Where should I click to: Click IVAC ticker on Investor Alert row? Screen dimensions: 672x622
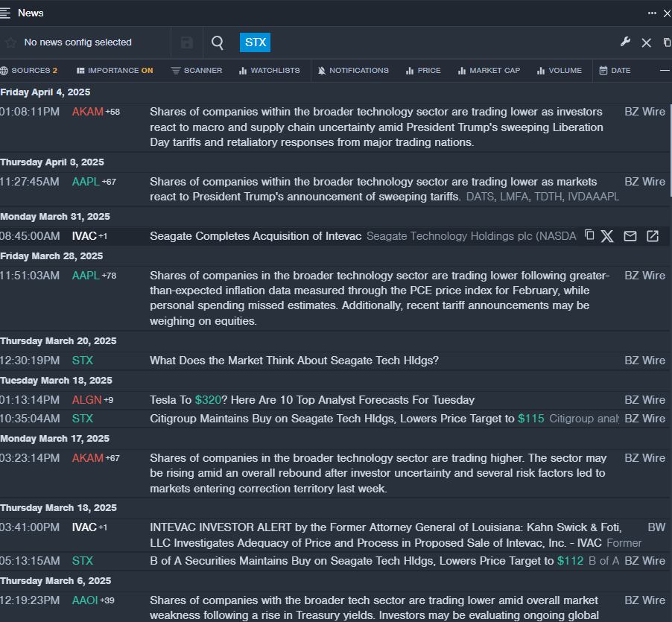84,527
